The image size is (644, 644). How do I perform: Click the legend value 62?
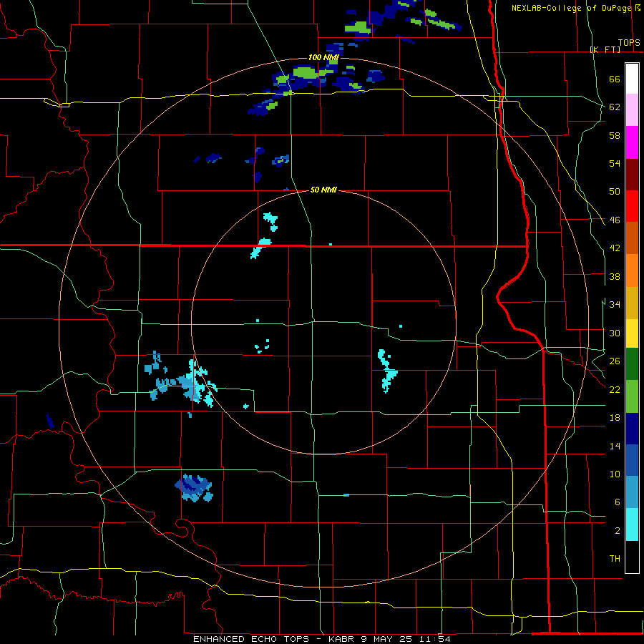[x=615, y=107]
